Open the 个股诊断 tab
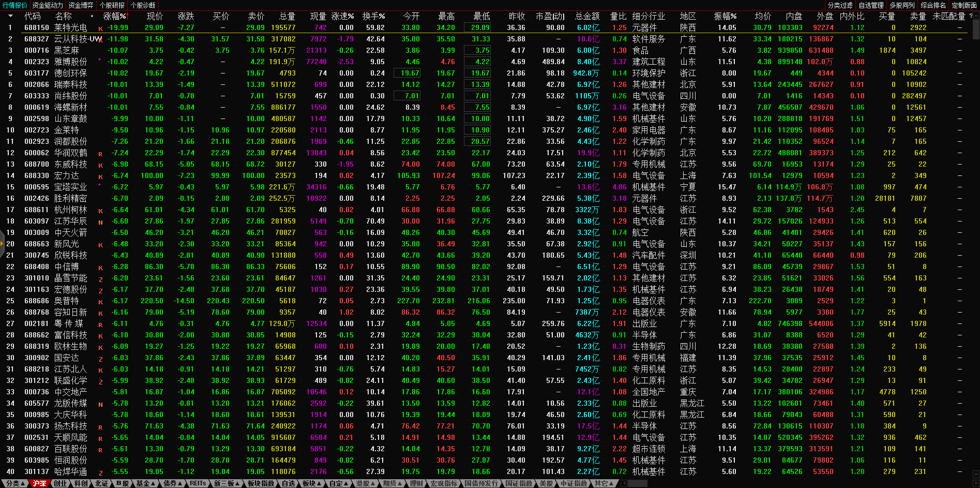 143,5
